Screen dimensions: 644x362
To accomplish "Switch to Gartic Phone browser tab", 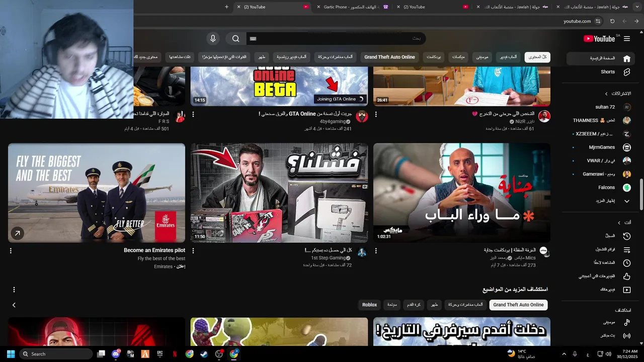I will tap(352, 7).
